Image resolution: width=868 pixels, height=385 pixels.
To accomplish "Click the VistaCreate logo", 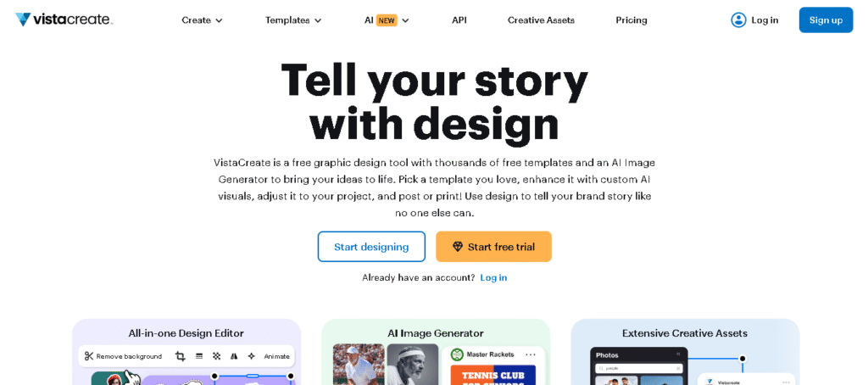I will click(64, 20).
